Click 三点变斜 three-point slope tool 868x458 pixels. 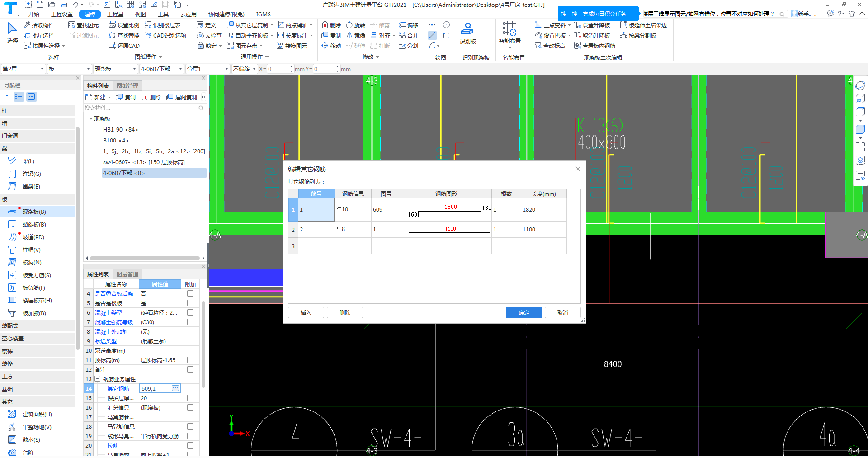[x=550, y=25]
